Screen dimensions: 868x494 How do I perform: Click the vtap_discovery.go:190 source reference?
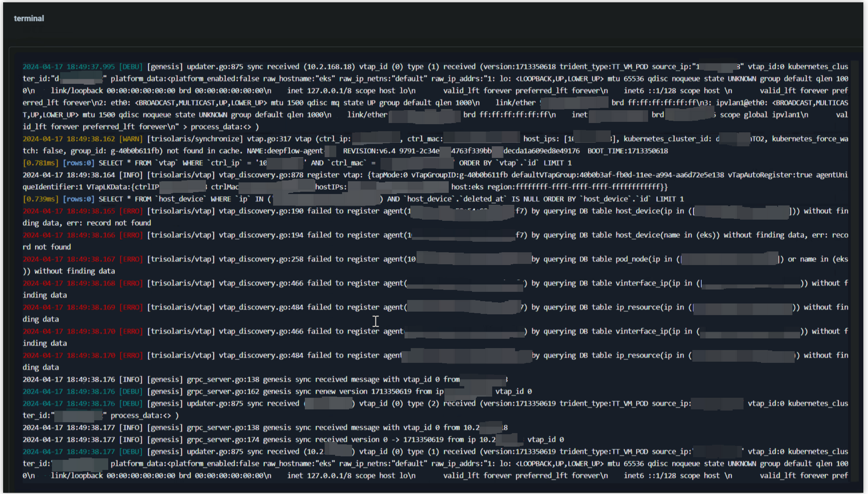pyautogui.click(x=261, y=211)
